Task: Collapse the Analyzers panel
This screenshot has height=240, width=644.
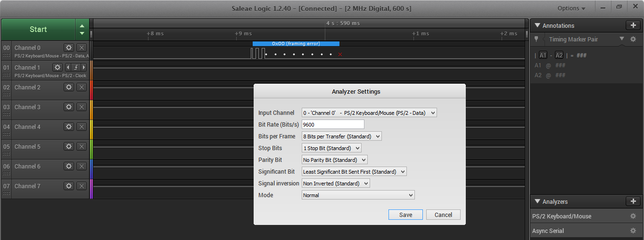Action: (537, 201)
